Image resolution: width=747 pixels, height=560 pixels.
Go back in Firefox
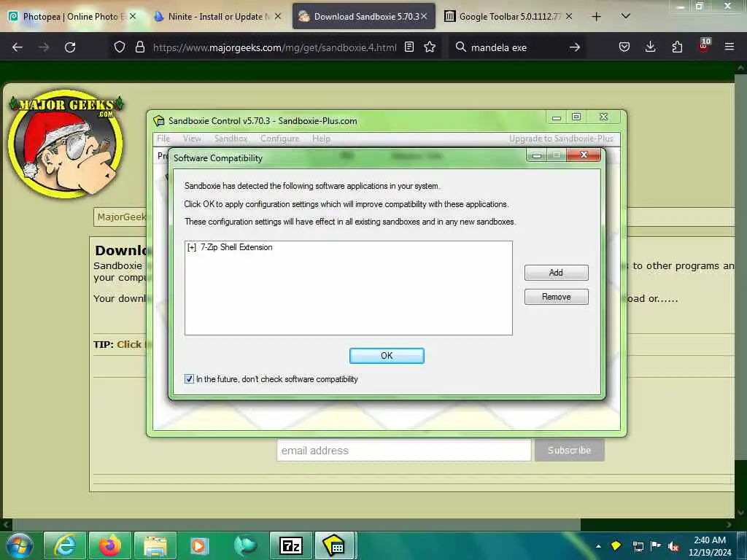18,47
